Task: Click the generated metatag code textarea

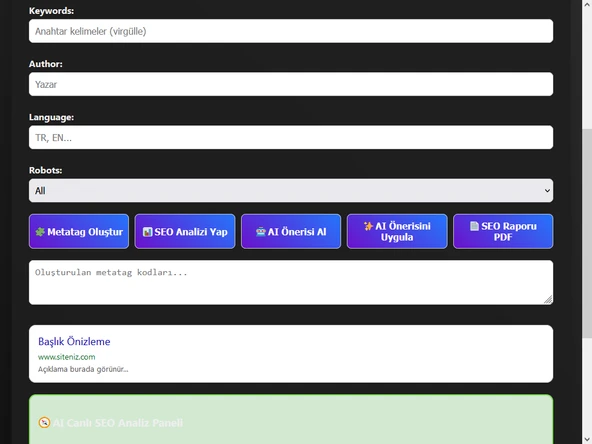Action: (x=291, y=282)
